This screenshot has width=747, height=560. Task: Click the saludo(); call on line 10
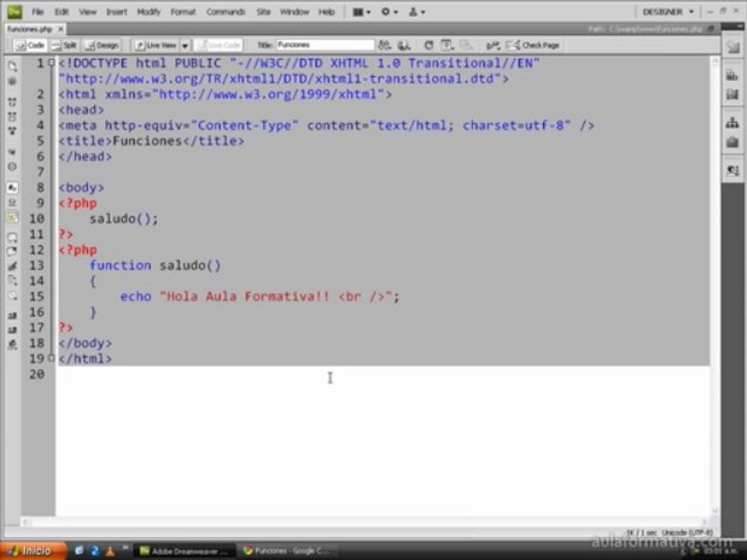pos(124,219)
